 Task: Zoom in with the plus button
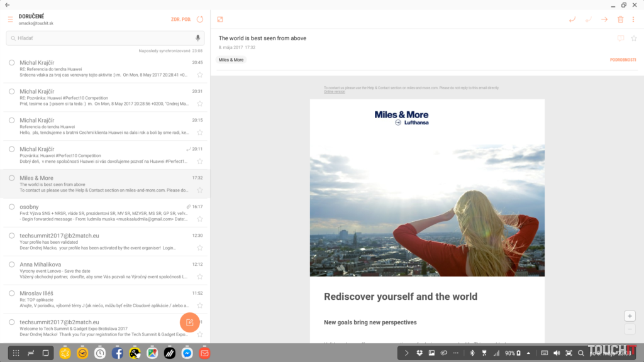point(630,316)
